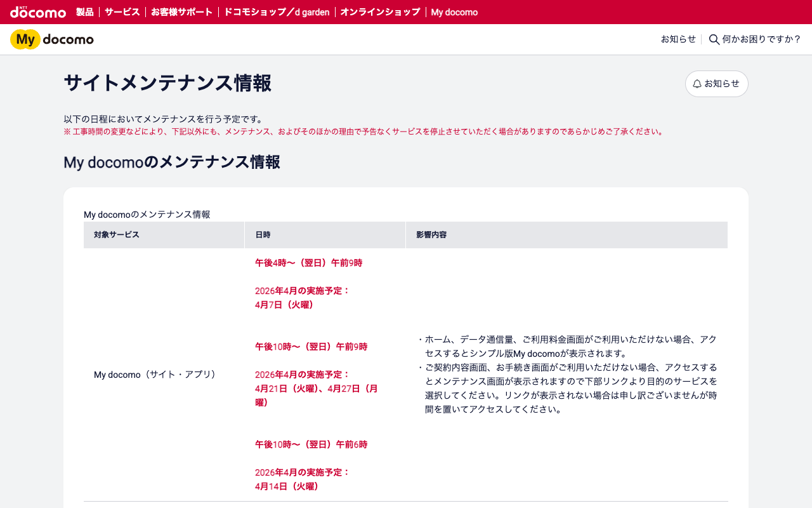Open the お客様サポート menu
The image size is (812, 508).
[181, 12]
